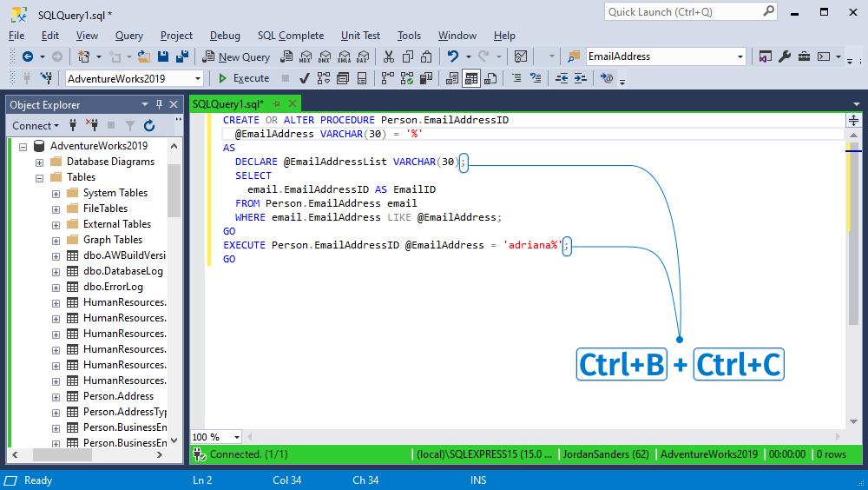This screenshot has height=490, width=868.
Task: Click the Save All icon
Action: [x=182, y=56]
